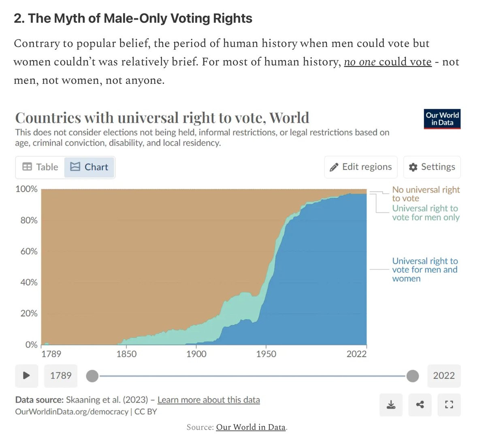Click the Our World in Data logo
This screenshot has height=448, width=486.
pos(442,119)
